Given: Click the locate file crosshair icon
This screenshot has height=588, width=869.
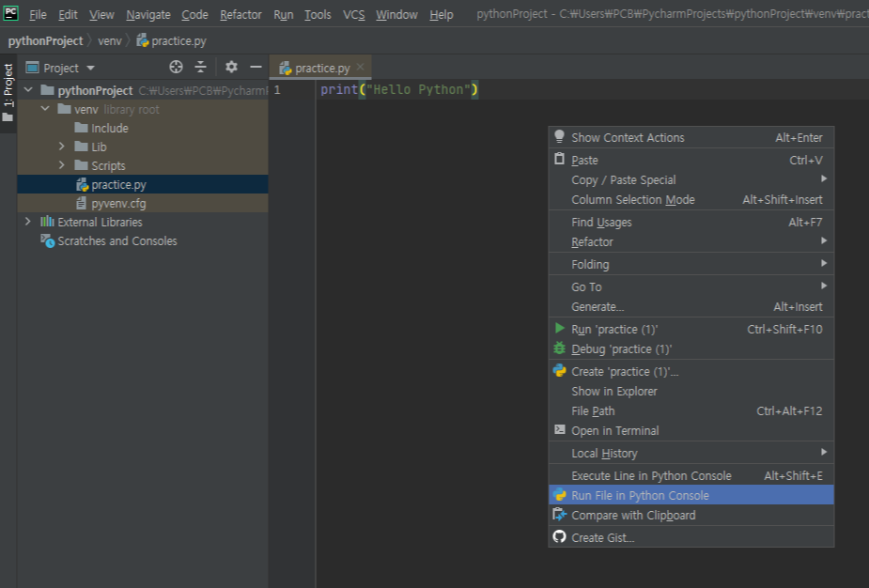Looking at the screenshot, I should click(x=176, y=67).
